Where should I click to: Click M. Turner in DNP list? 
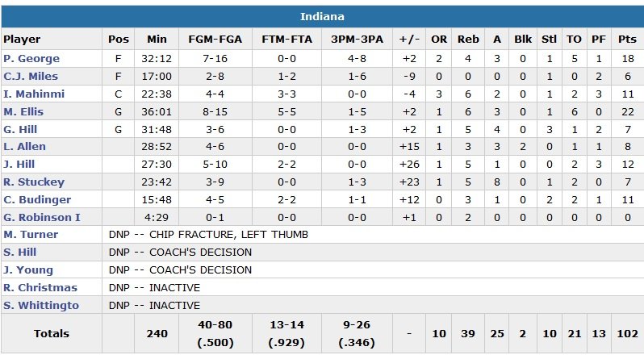(x=31, y=235)
